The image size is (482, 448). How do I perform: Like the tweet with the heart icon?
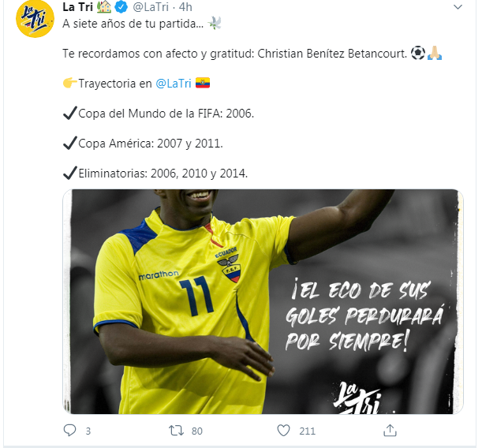(x=283, y=431)
